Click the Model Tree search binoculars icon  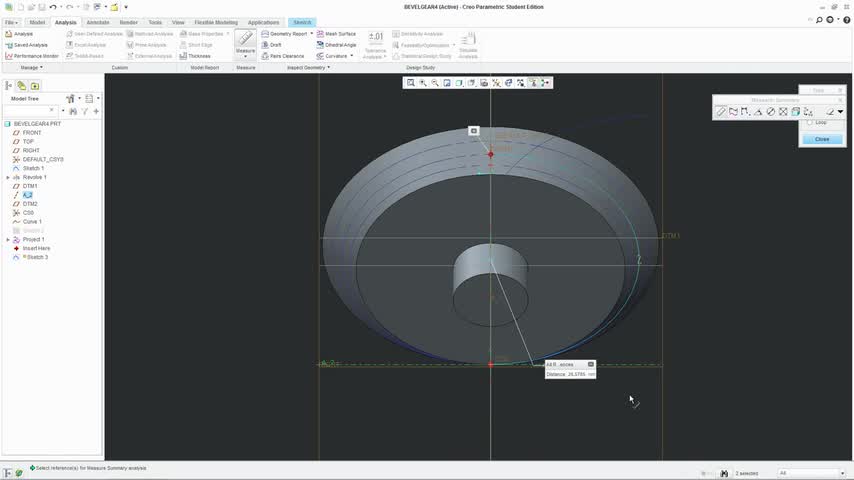click(73, 111)
